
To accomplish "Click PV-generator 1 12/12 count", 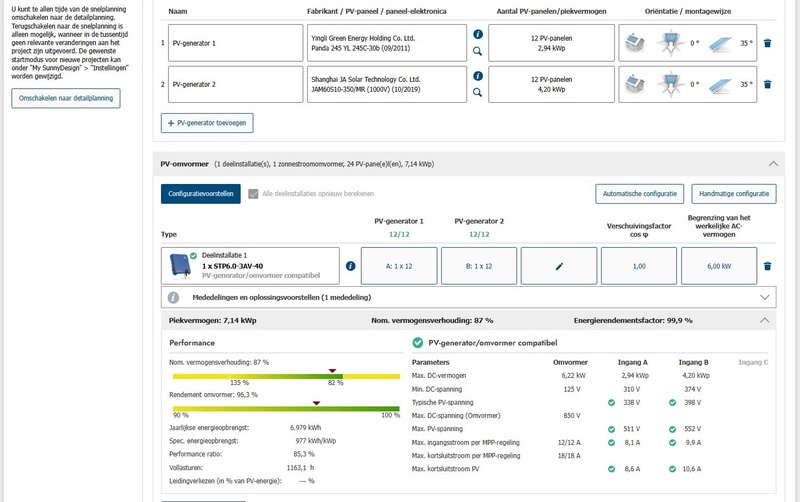I will [399, 235].
